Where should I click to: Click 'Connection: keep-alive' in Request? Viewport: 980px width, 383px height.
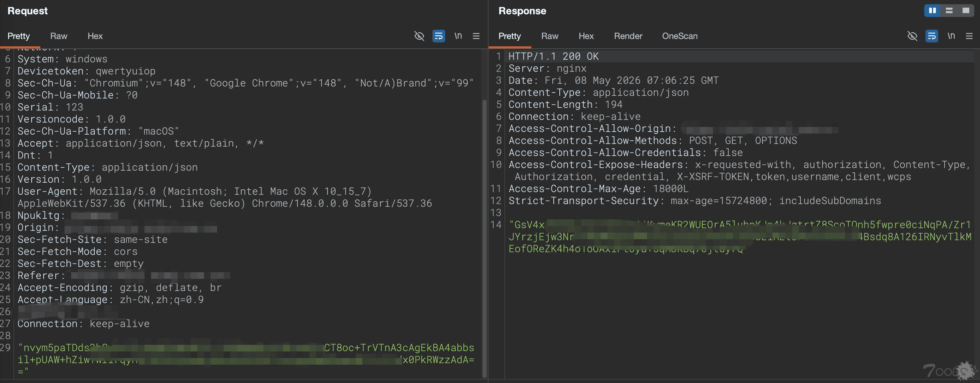tap(83, 324)
